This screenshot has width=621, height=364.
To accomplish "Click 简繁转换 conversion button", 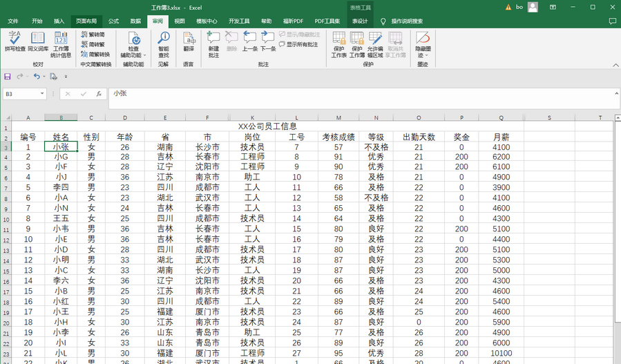I will pyautogui.click(x=95, y=54).
